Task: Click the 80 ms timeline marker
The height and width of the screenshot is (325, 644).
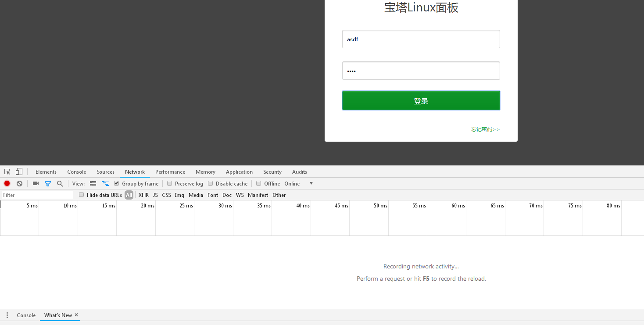Action: pyautogui.click(x=613, y=206)
